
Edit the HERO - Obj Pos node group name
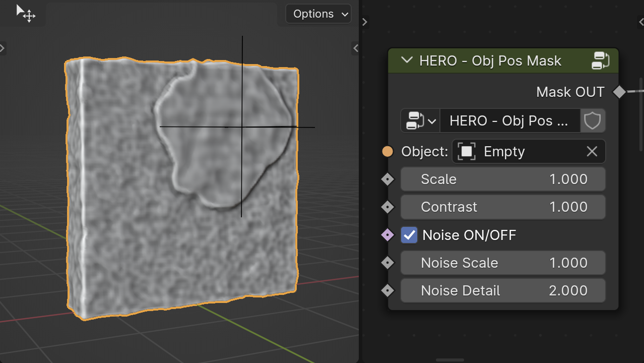[x=510, y=121]
